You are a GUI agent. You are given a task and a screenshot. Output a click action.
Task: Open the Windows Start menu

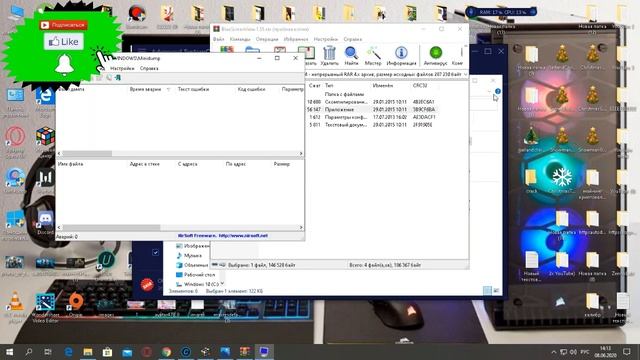coord(9,351)
